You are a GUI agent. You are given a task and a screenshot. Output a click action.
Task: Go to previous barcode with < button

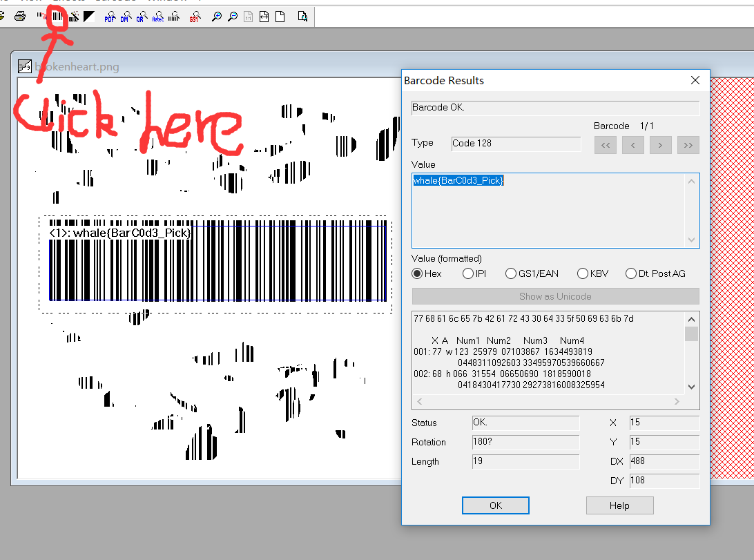(632, 145)
